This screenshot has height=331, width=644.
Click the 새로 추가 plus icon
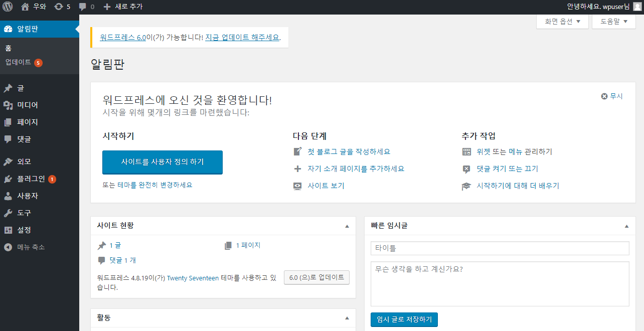point(107,7)
